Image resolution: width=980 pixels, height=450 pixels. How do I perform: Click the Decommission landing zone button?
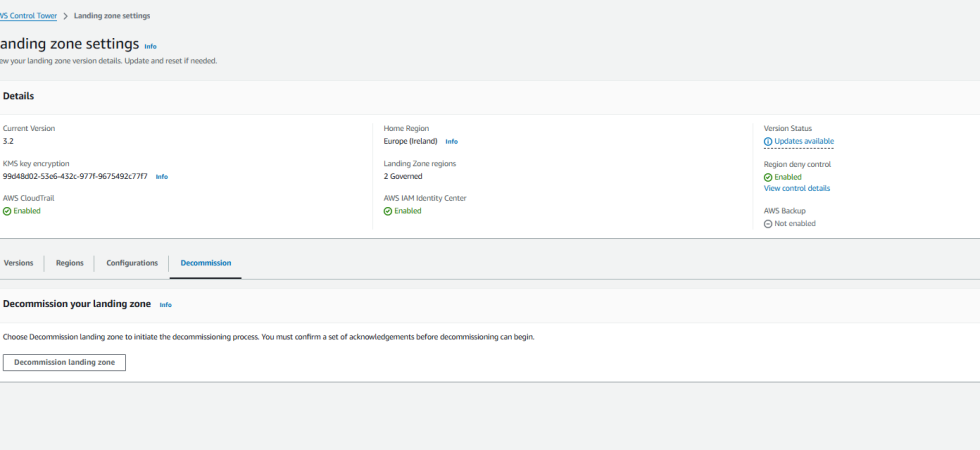[x=64, y=362]
